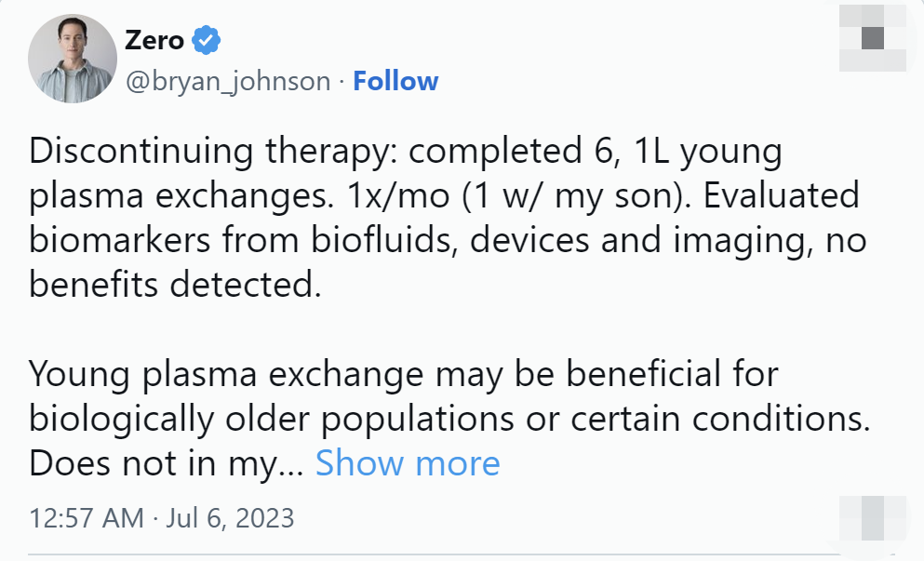Click the Jul 6, 2023 date
Viewport: 924px width, 561px height.
click(x=230, y=518)
